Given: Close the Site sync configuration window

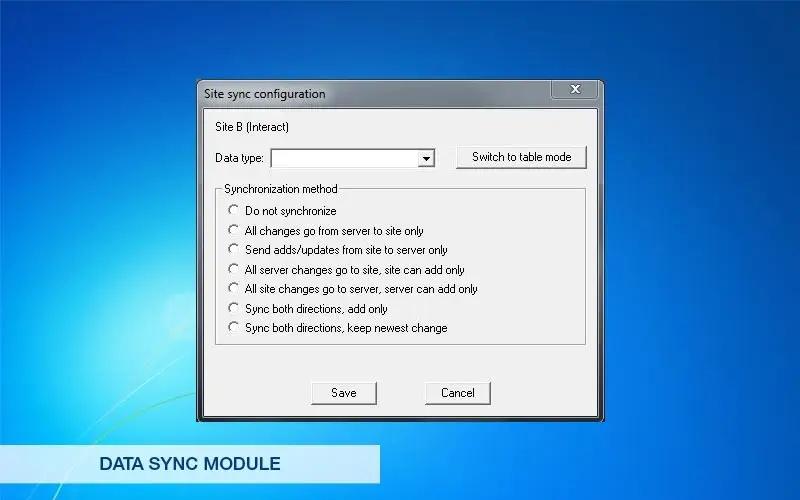Looking at the screenshot, I should [575, 89].
